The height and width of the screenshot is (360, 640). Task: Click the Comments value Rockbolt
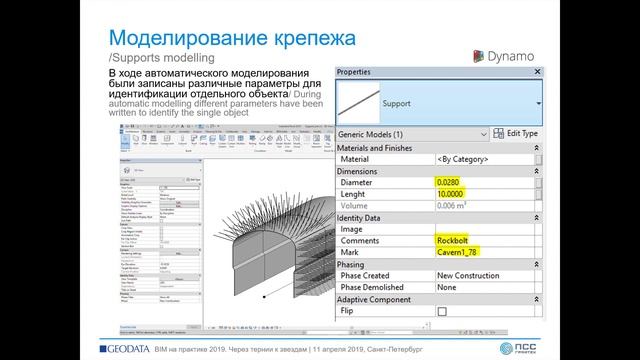(452, 241)
